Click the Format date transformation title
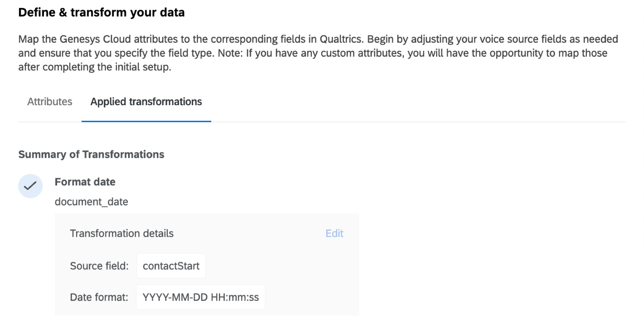This screenshot has height=327, width=644. pos(85,182)
